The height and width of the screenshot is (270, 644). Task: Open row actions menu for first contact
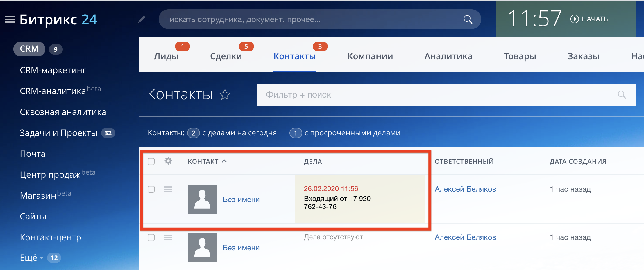click(168, 189)
